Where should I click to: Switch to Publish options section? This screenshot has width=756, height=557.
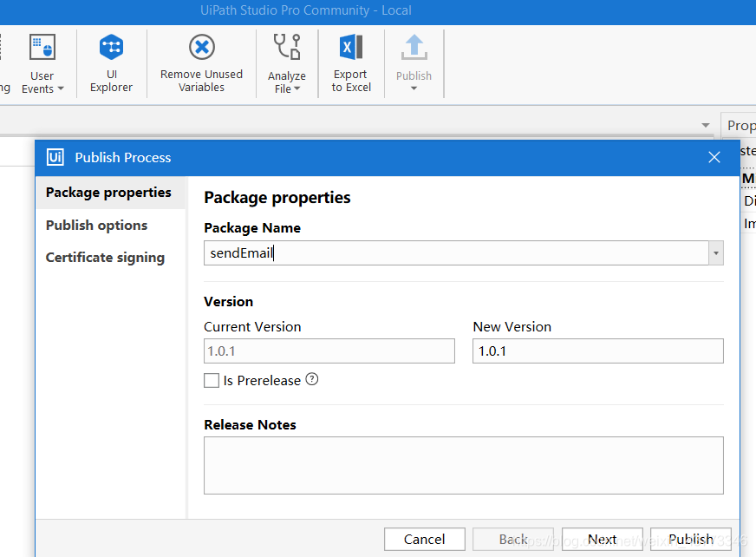coord(95,225)
